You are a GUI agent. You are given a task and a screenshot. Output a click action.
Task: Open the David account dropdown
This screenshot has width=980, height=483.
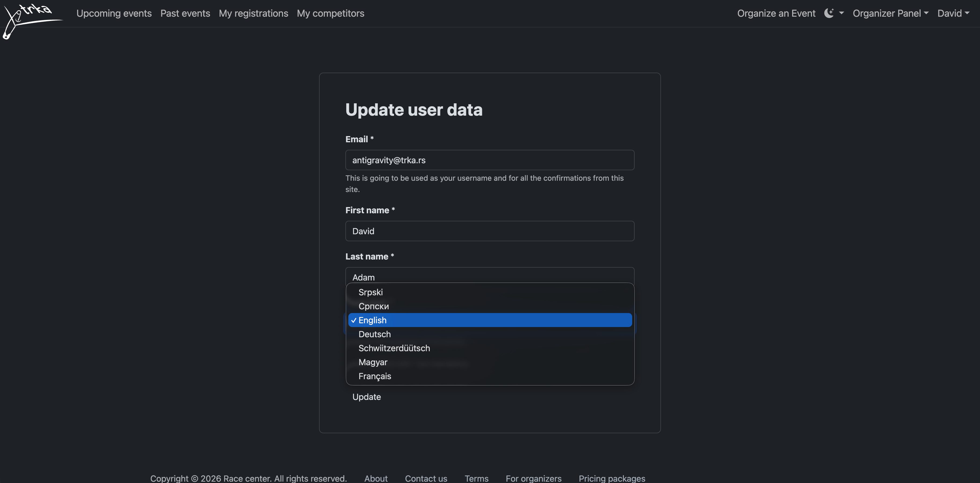pos(954,13)
